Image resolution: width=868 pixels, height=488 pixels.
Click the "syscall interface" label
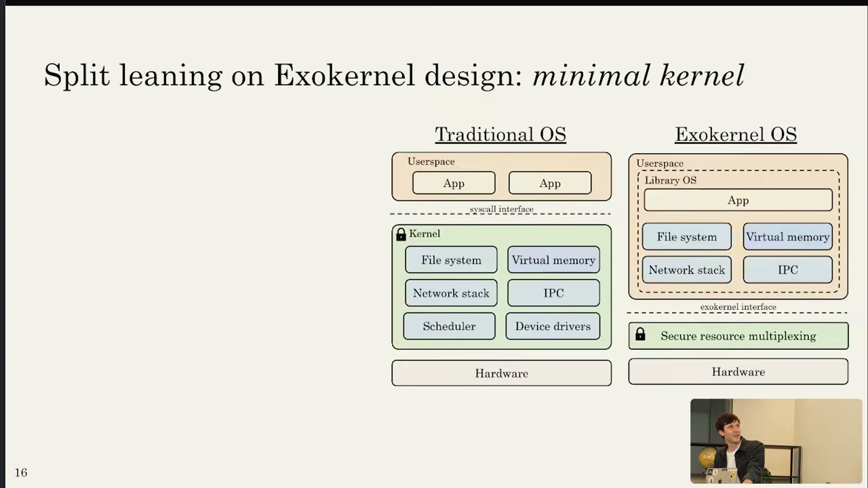click(502, 209)
